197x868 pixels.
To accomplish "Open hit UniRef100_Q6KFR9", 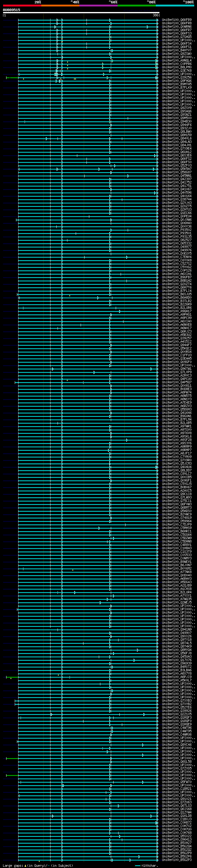I will pyautogui.click(x=177, y=20).
